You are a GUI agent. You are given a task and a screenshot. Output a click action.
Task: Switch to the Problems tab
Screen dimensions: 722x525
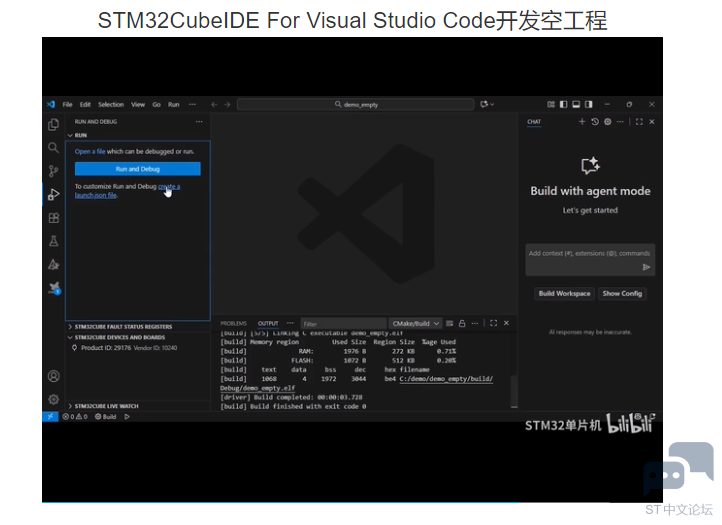click(x=233, y=323)
